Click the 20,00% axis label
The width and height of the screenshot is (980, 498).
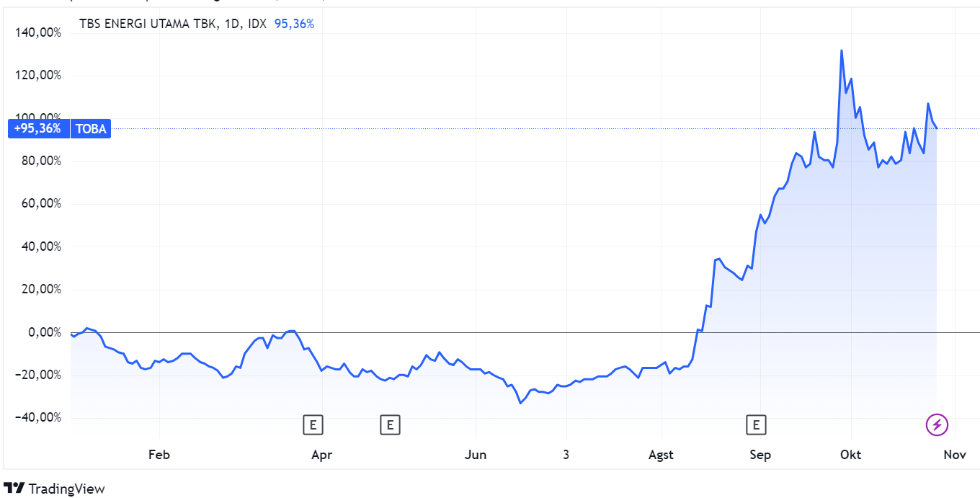[41, 290]
